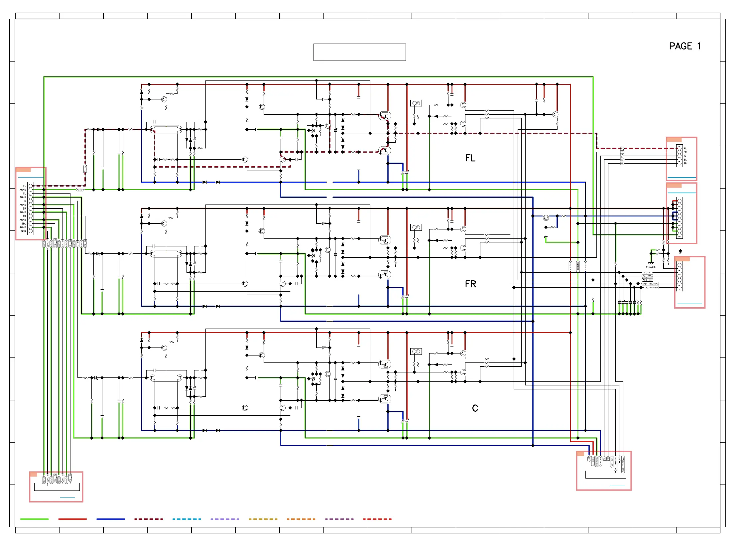Select the large FL channel label
This screenshot has height=560, width=754.
tap(470, 158)
